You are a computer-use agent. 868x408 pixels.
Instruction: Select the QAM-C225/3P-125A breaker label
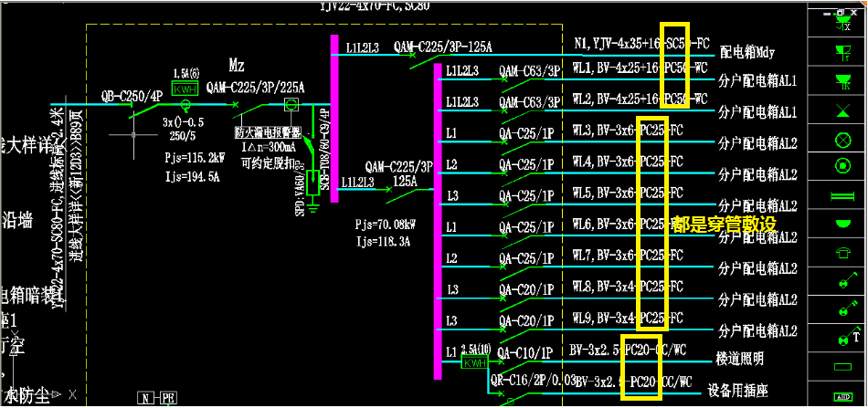coord(443,47)
